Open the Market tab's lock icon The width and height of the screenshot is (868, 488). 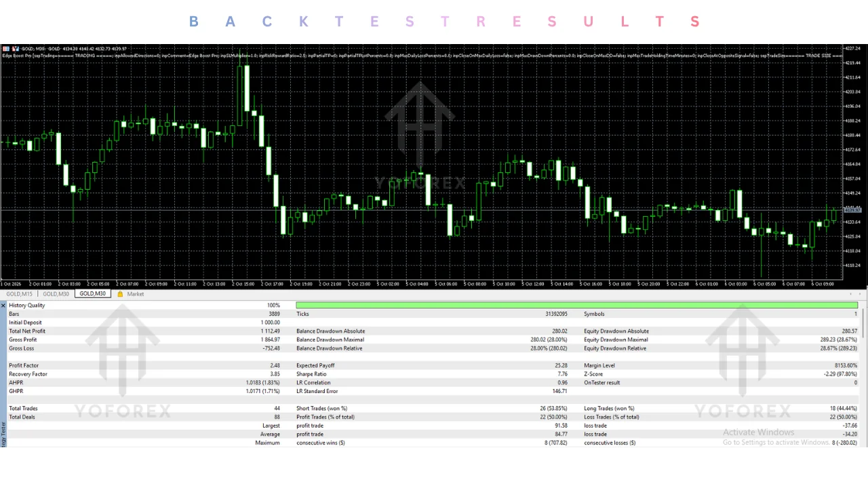point(121,294)
